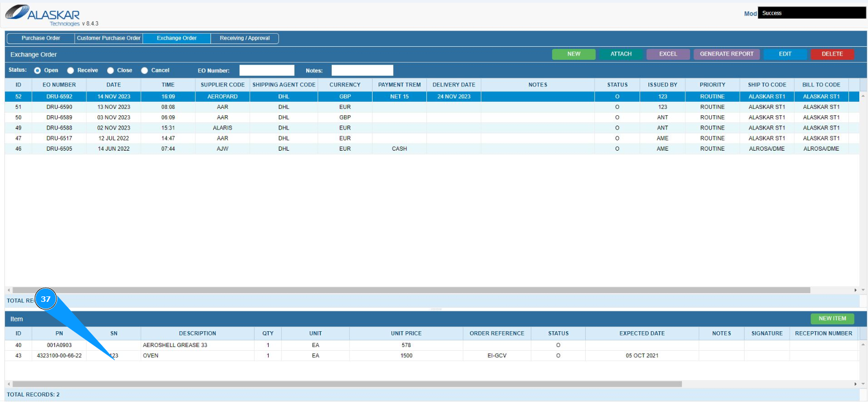Click left arrow of upper horizontal scrollbar

coord(8,290)
